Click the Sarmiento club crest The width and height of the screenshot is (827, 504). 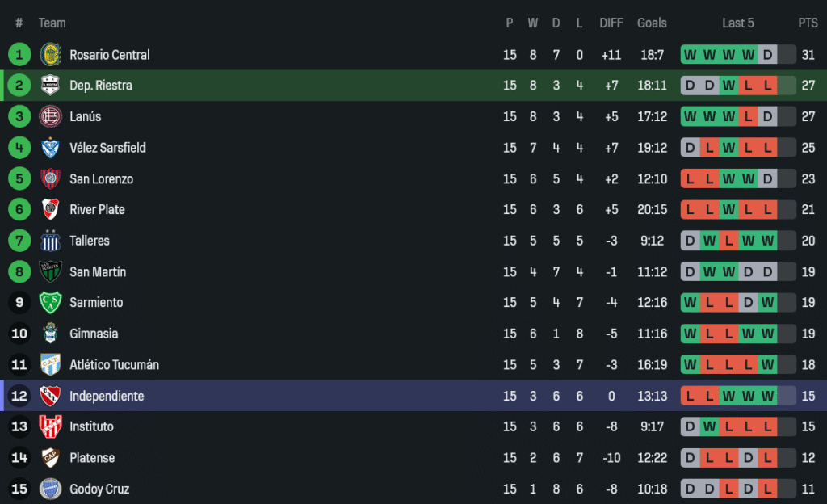pyautogui.click(x=50, y=303)
